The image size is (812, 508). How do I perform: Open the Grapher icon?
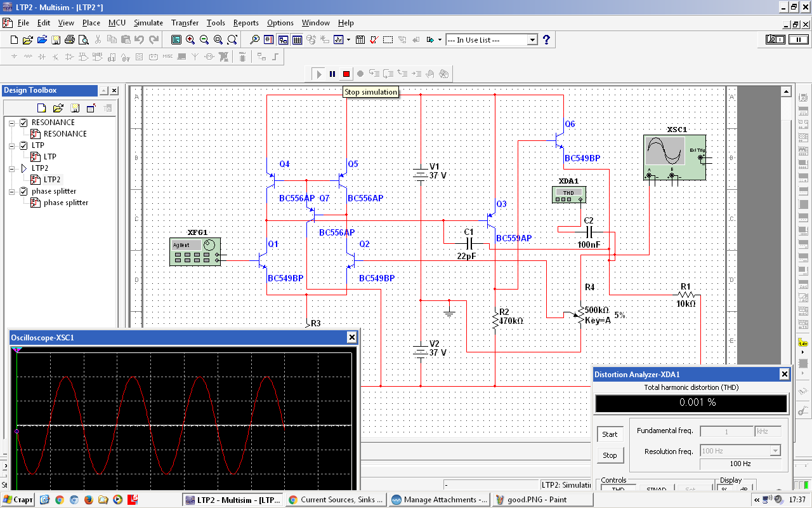338,39
